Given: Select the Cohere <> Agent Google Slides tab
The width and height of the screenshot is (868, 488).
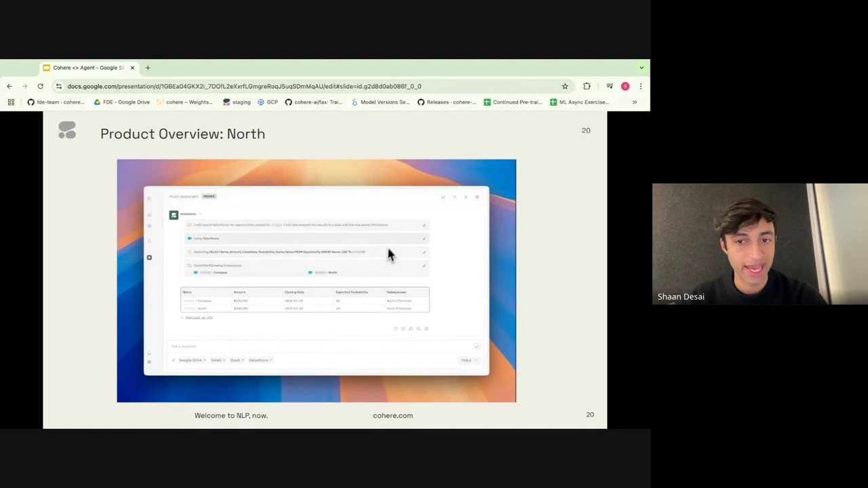Looking at the screenshot, I should [x=88, y=68].
